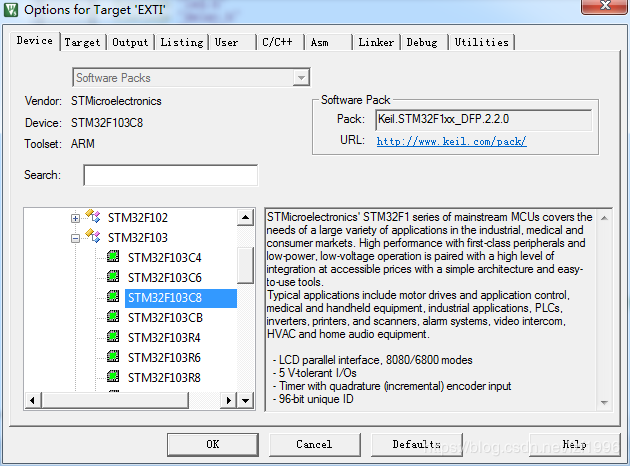
Task: Select the Device tab
Action: click(35, 41)
